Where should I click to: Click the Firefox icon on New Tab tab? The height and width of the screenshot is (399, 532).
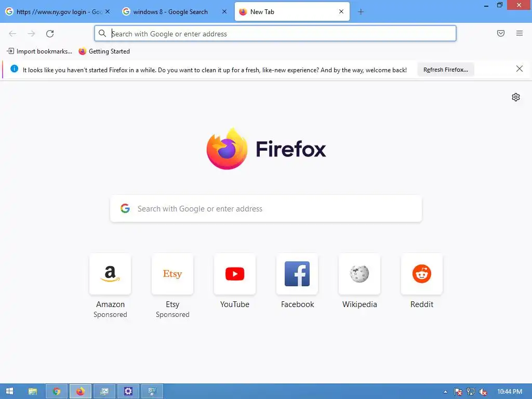coord(243,12)
